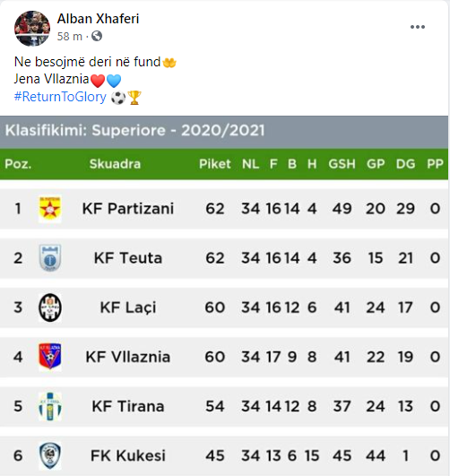Screen dimensions: 450x476
Task: Click the KF Tirana club crest
Action: click(x=50, y=406)
